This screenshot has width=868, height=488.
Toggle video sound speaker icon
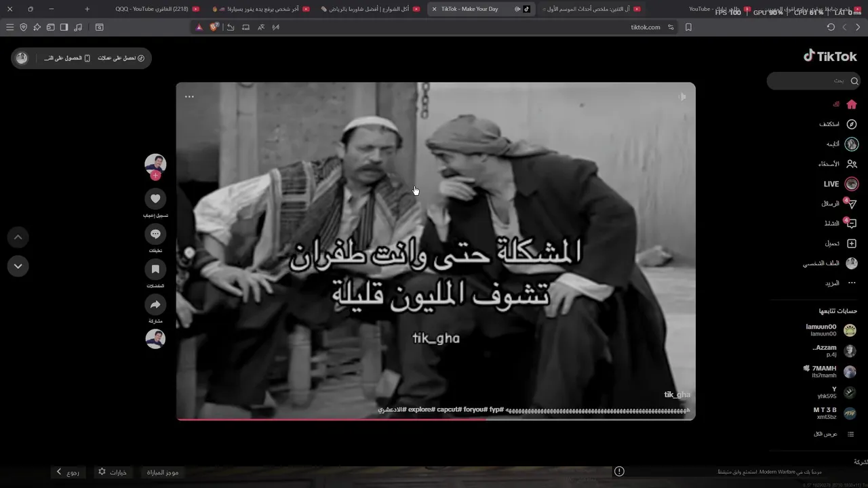682,96
